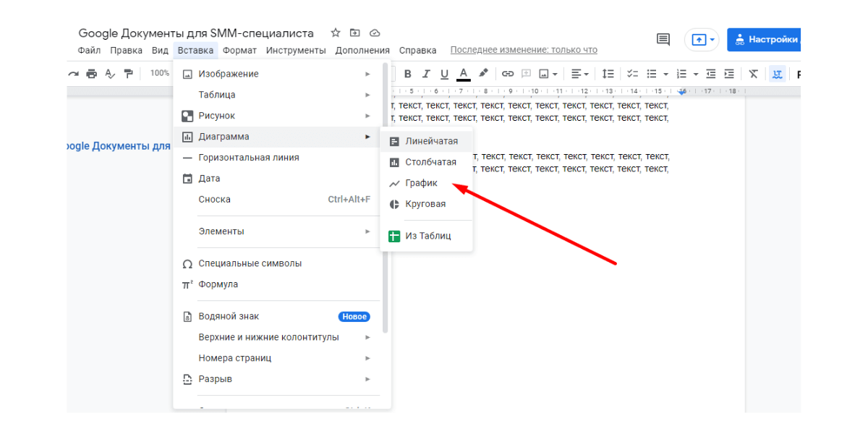The height and width of the screenshot is (434, 868).
Task: Insert a link via the chain icon
Action: (508, 74)
